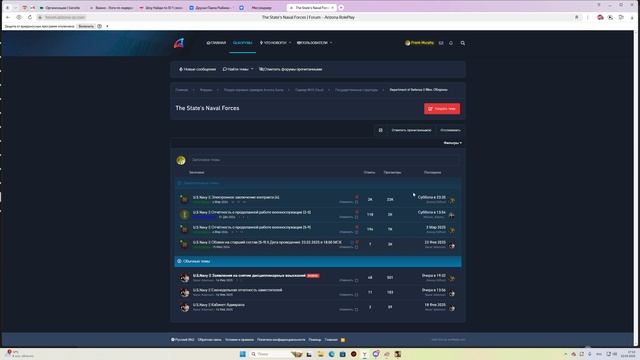Check Отметить box for Заявления на снятие взысканий thread
The width and height of the screenshot is (640, 360).
(x=356, y=280)
